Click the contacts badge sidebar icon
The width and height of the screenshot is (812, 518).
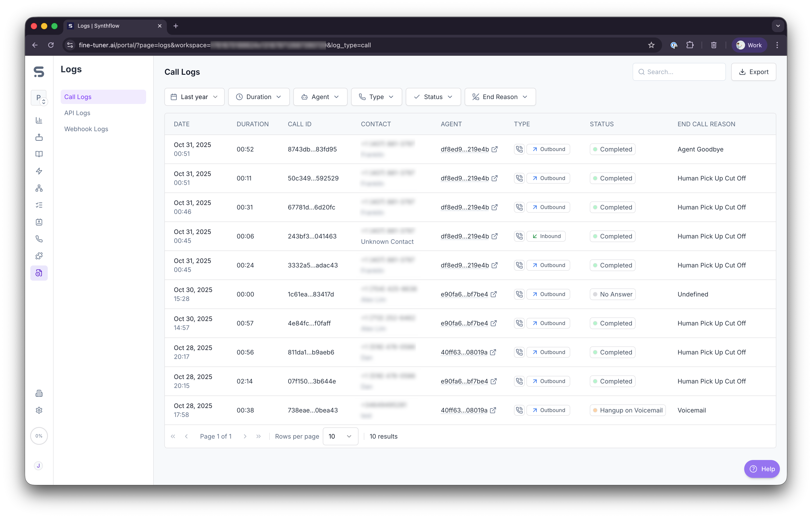click(39, 222)
